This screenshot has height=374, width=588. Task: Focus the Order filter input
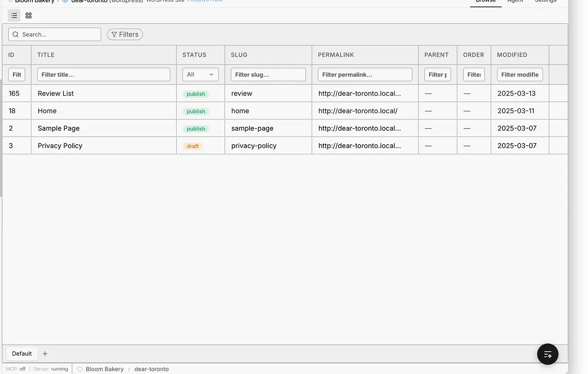(x=474, y=75)
